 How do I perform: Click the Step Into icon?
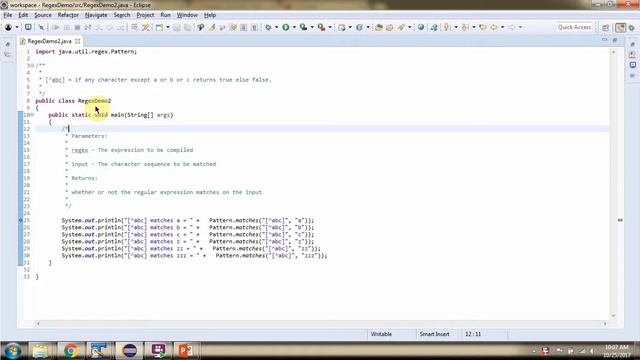(99, 27)
